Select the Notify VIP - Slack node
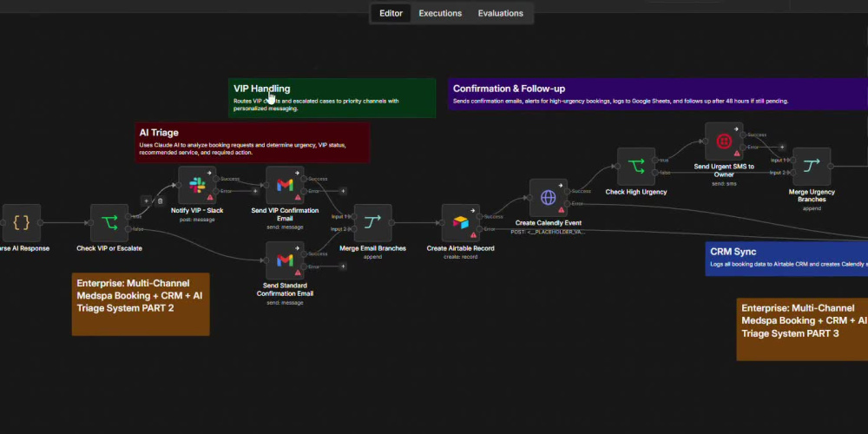 tap(197, 185)
